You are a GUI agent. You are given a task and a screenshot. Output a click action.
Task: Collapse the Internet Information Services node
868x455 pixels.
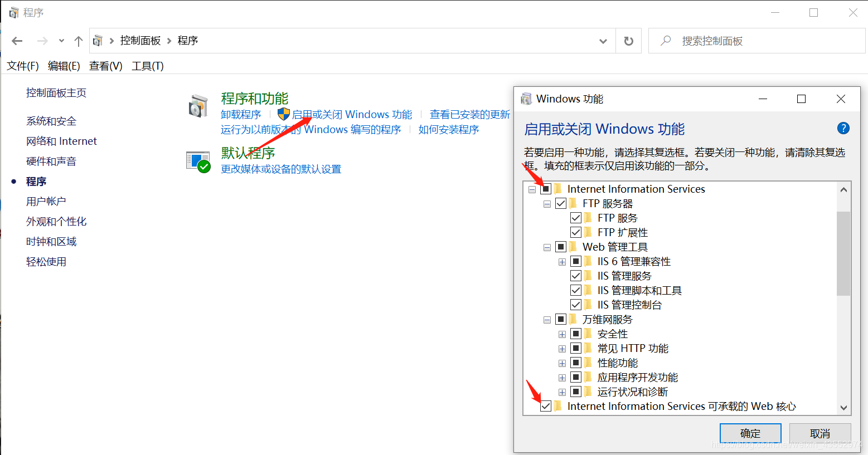[x=532, y=189]
